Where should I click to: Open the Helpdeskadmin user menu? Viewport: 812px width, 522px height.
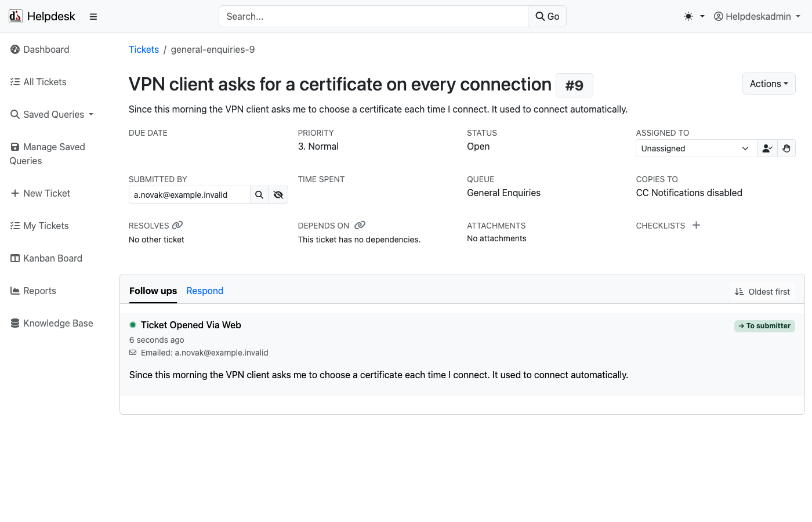pos(757,16)
